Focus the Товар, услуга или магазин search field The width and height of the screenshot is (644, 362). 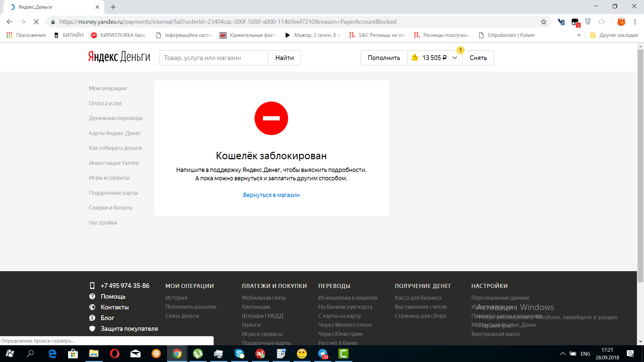point(213,58)
